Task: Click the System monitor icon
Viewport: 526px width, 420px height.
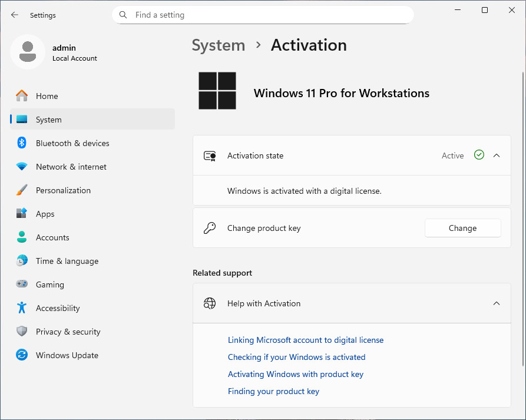Action: (22, 120)
